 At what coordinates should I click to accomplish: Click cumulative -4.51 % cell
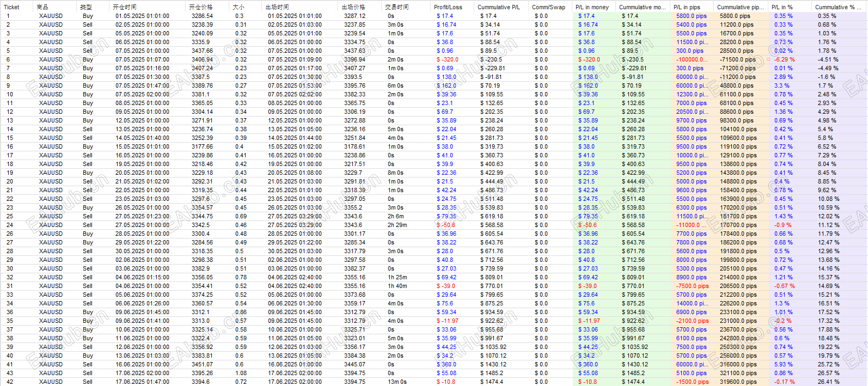tap(828, 59)
